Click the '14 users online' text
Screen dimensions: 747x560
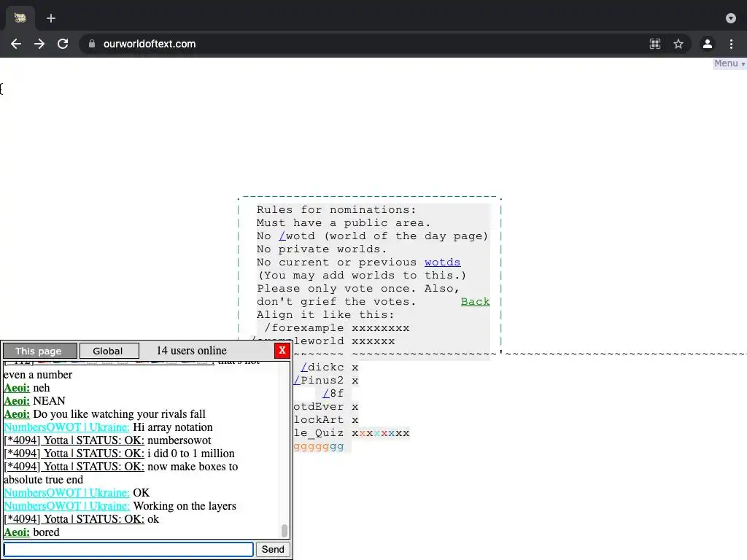[192, 351]
